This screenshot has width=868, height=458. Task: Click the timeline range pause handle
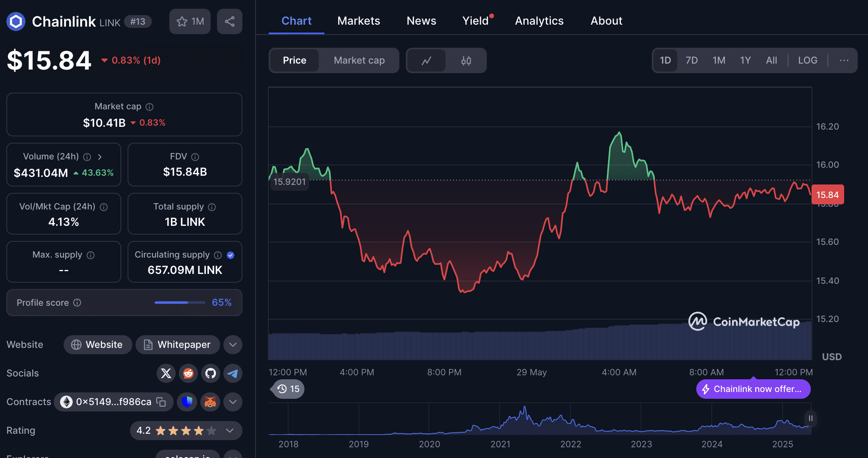click(810, 419)
